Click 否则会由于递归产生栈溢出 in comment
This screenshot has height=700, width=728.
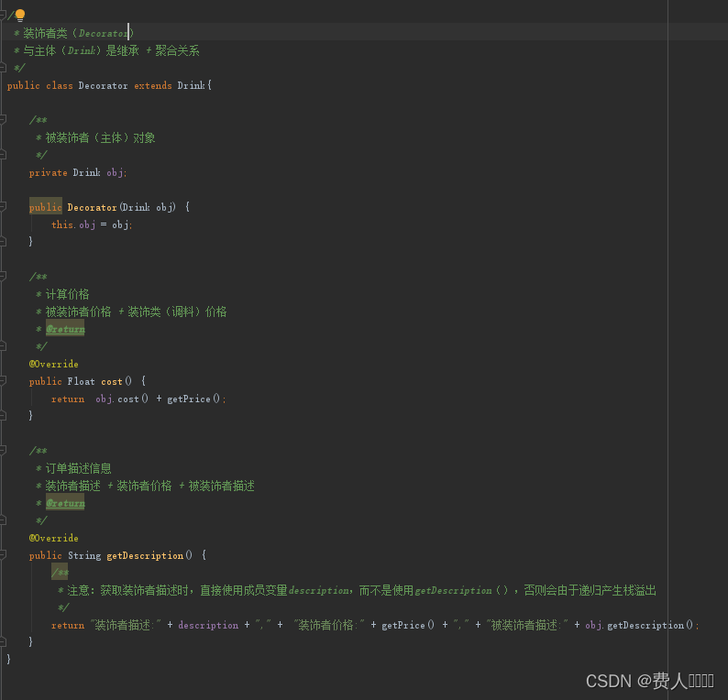(590, 591)
